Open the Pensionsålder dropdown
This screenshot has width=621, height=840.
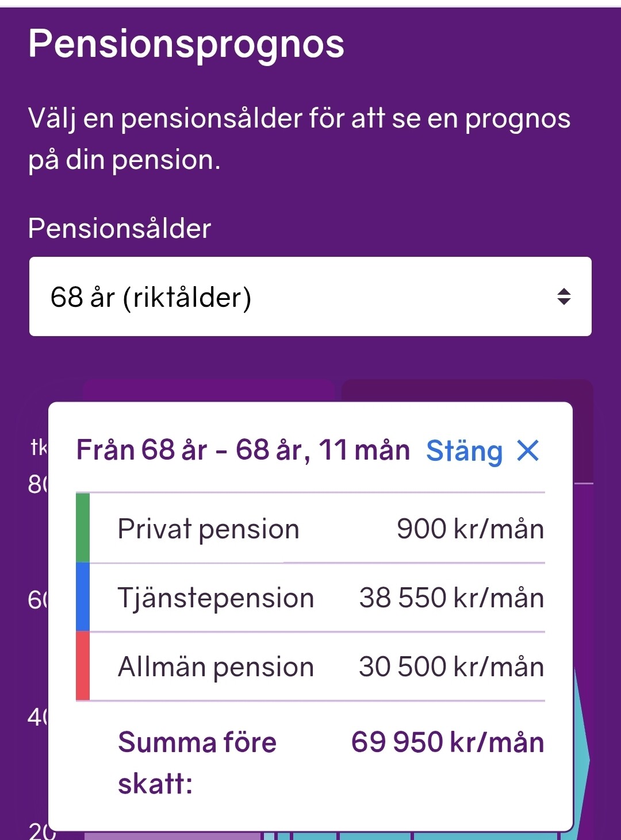point(310,296)
